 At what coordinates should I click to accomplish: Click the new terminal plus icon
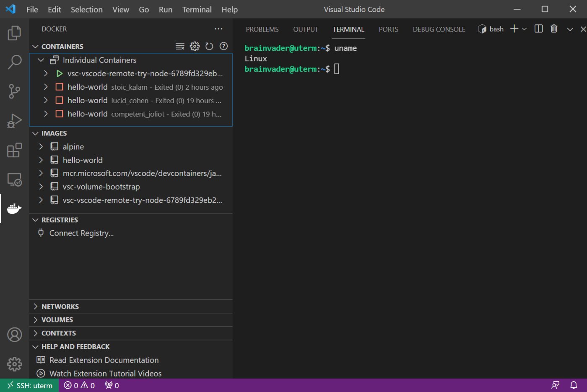click(514, 29)
